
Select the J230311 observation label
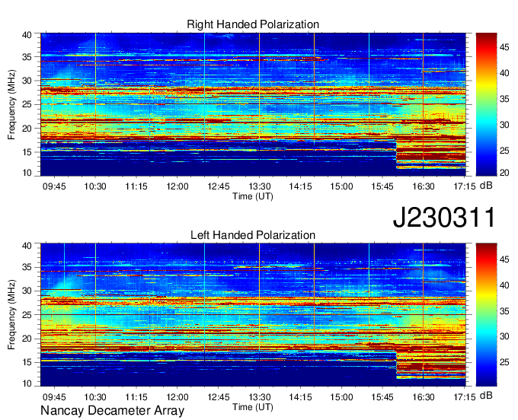coord(444,218)
